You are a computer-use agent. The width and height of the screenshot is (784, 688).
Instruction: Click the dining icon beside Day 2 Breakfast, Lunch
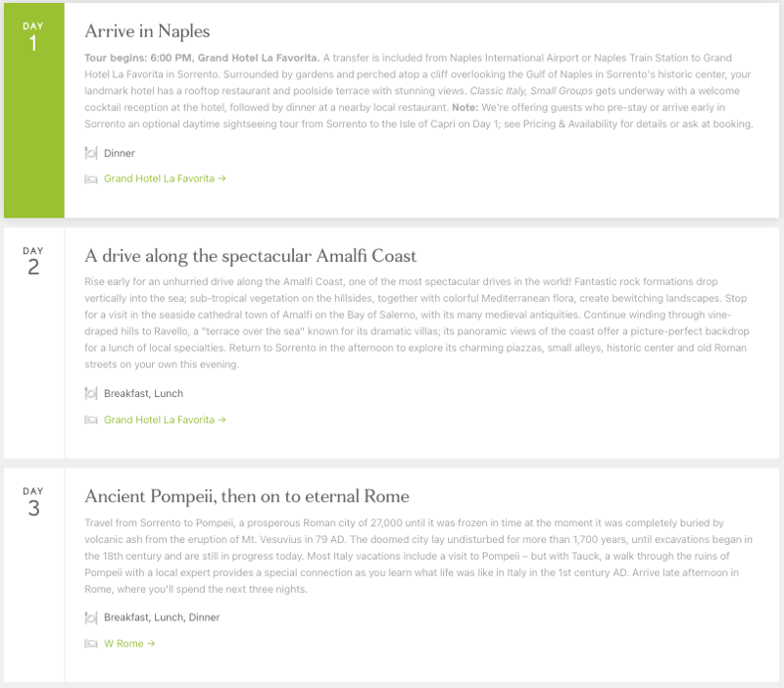91,394
